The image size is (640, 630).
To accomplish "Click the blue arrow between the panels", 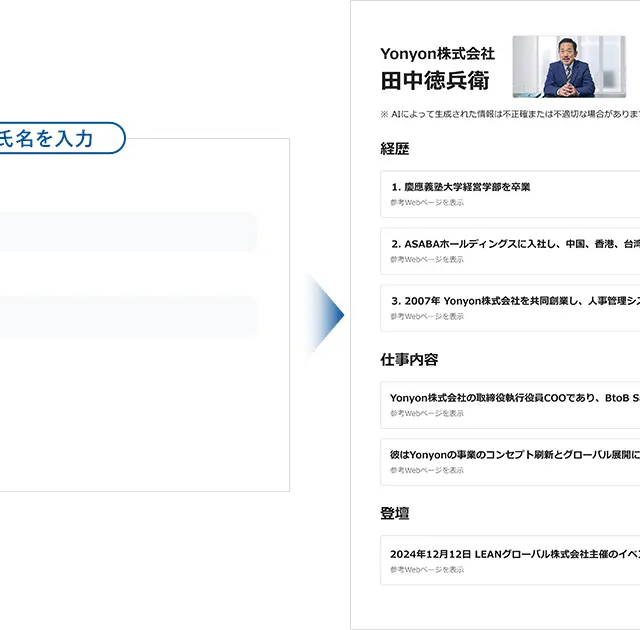I will pyautogui.click(x=327, y=316).
